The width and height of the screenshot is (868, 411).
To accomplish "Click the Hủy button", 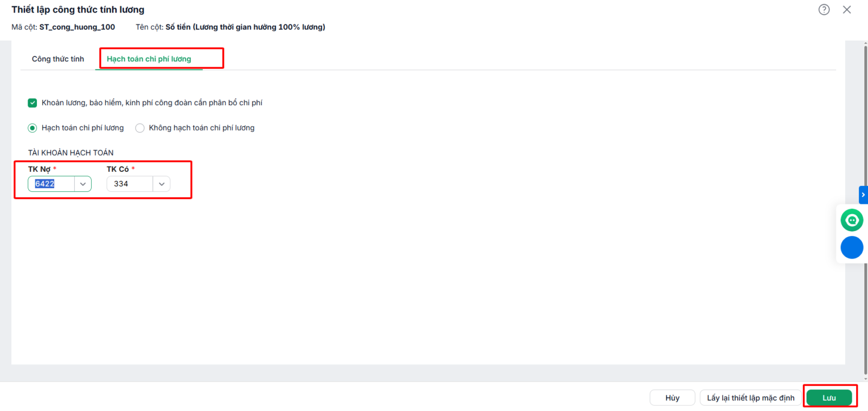I will point(672,398).
